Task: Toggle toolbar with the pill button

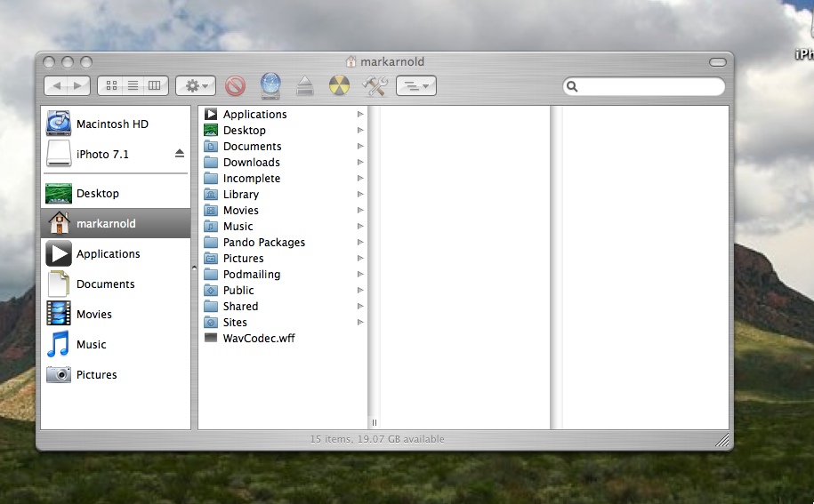Action: 717,62
